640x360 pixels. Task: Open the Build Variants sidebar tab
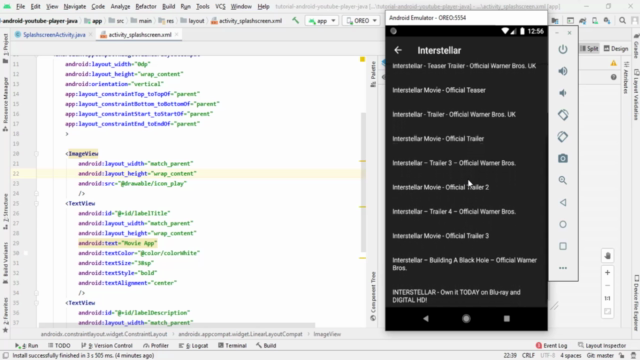pos(5,263)
